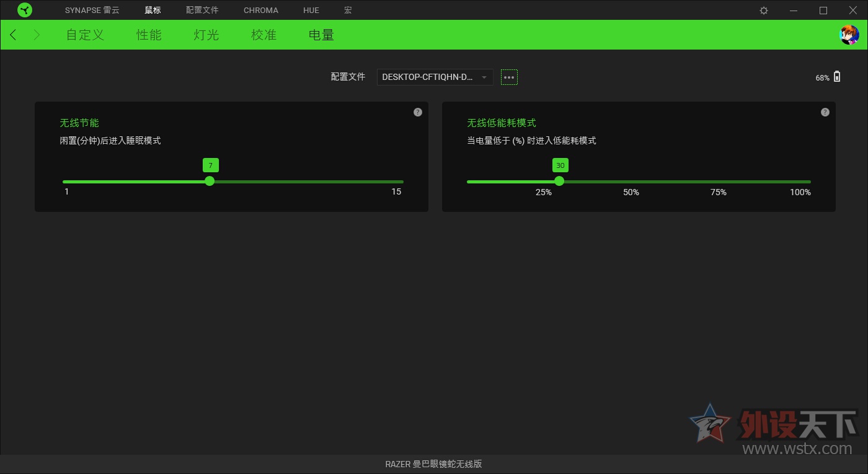Click the low power threshold slider handle
Viewport: 868px width, 474px height.
[559, 181]
